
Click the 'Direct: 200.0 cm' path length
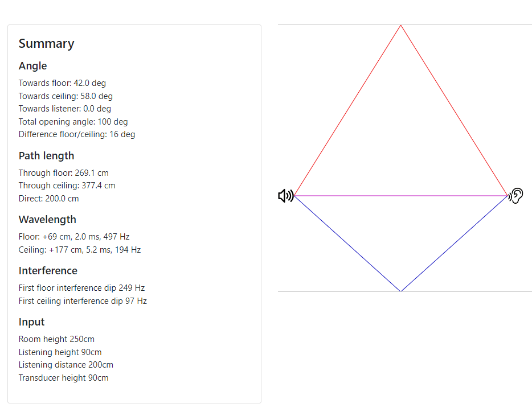[49, 199]
